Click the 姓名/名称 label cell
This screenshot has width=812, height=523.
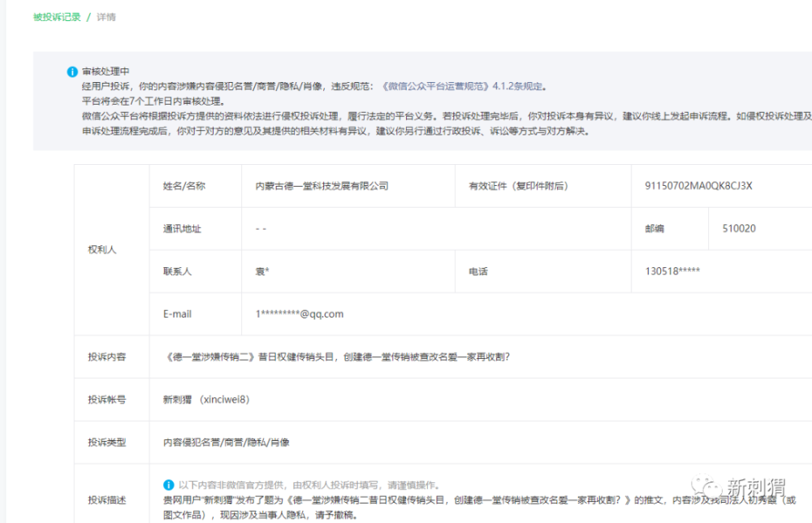point(195,186)
